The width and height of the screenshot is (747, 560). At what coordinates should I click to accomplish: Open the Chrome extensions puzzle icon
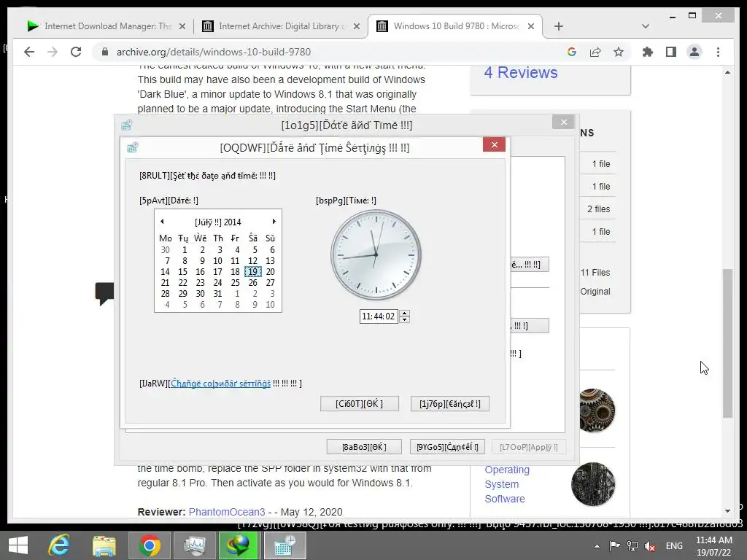tap(648, 52)
